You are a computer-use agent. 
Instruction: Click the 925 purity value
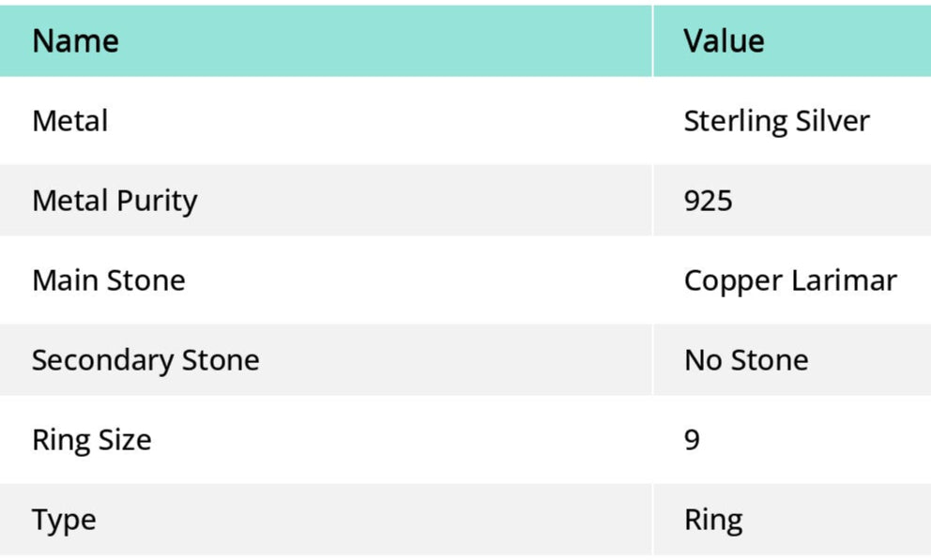708,201
